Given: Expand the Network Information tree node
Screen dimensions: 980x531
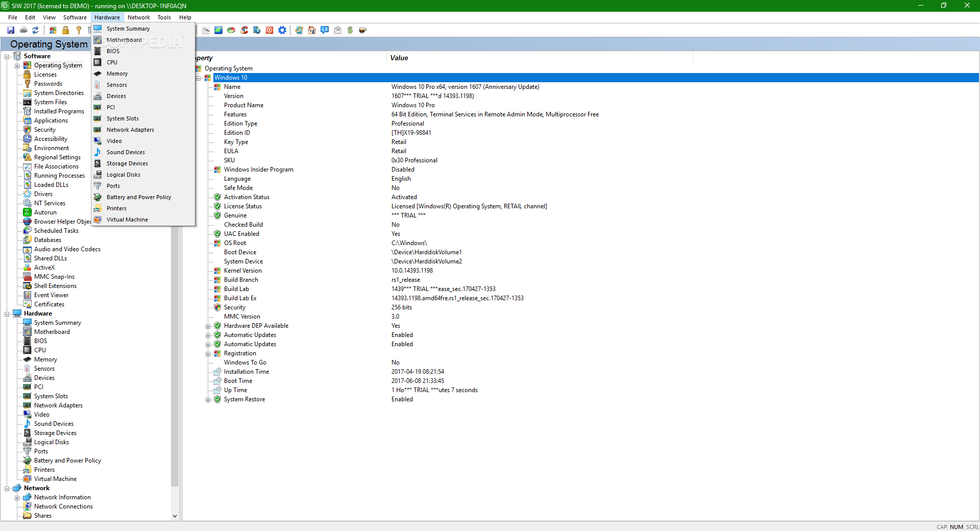Looking at the screenshot, I should click(17, 497).
